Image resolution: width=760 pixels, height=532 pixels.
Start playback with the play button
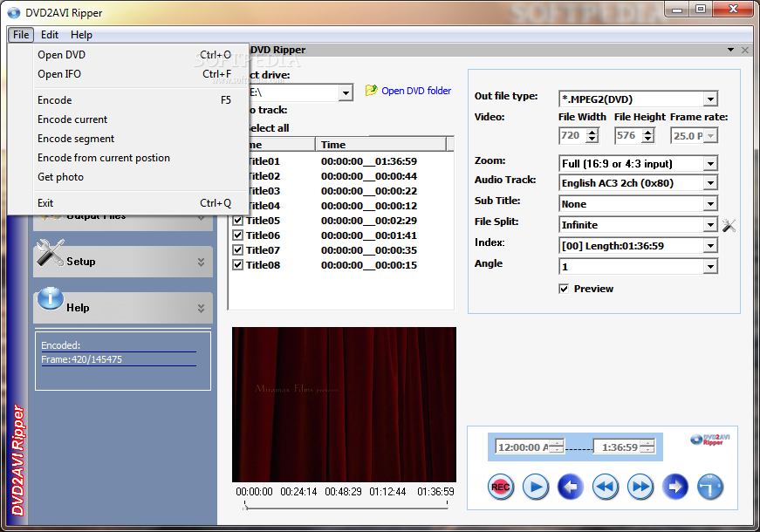(x=536, y=487)
